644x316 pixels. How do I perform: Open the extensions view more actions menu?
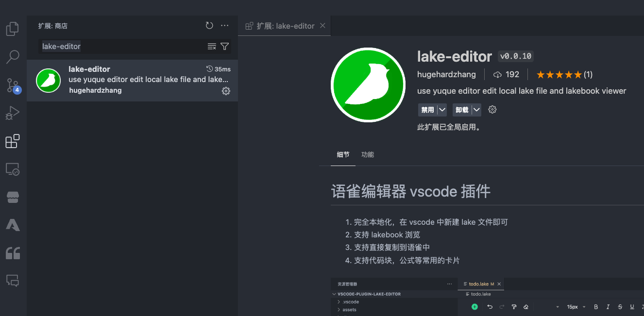(224, 26)
